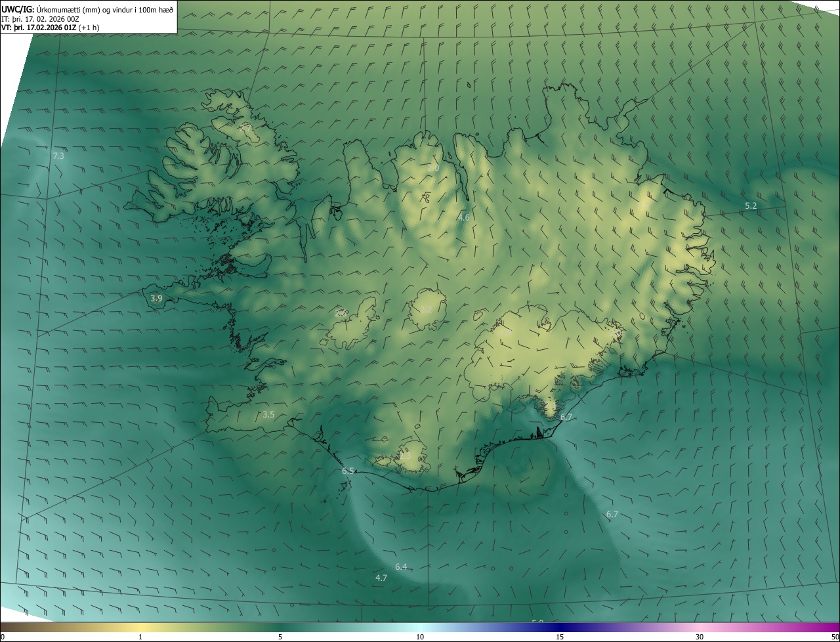
Task: Click the 5.2 value label
Action: (751, 205)
